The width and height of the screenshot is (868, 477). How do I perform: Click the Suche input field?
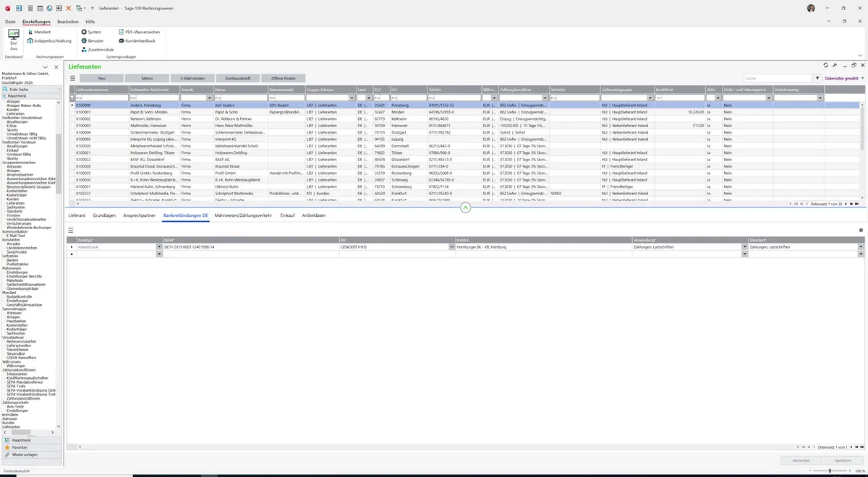[x=778, y=78]
